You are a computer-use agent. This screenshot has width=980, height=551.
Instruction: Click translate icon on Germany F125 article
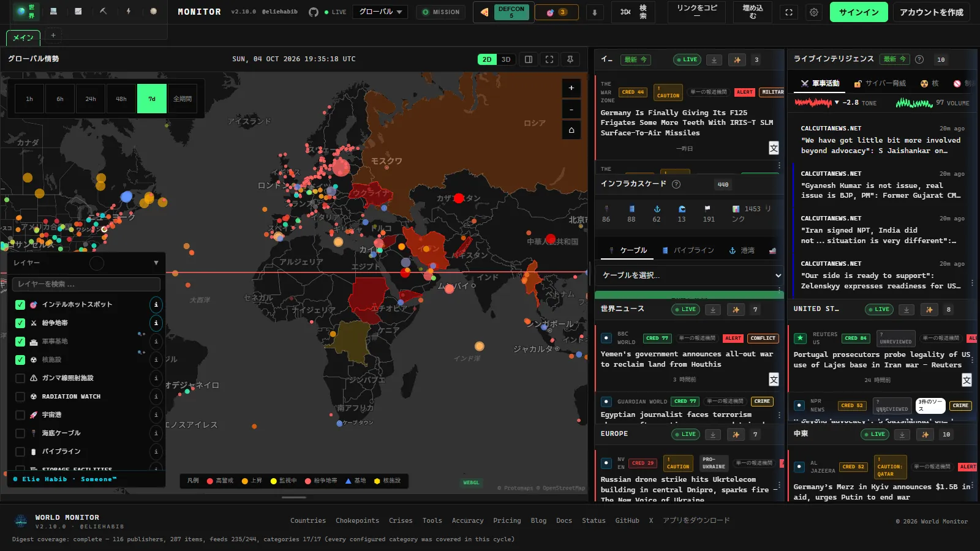coord(774,148)
